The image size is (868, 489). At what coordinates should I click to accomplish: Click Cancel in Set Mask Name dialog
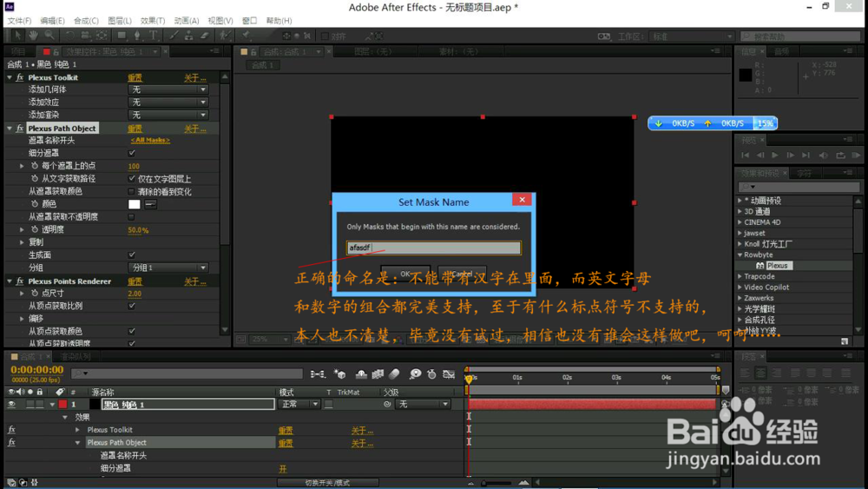(462, 274)
